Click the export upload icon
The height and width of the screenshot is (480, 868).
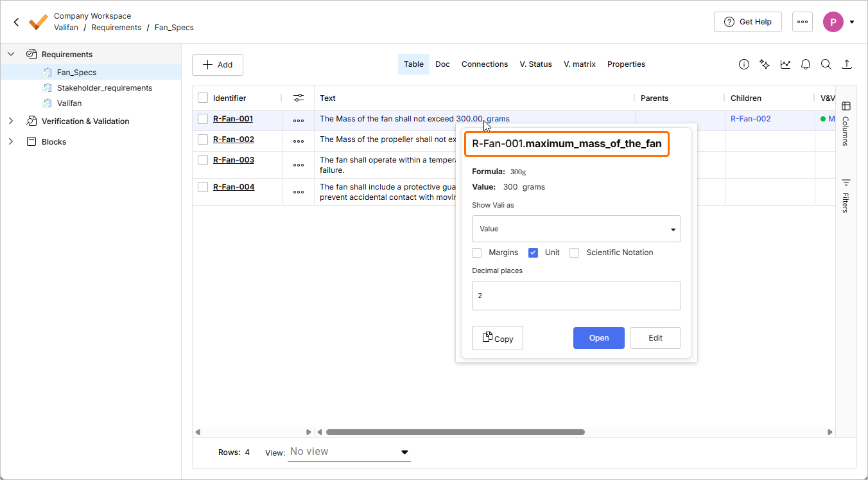(847, 64)
